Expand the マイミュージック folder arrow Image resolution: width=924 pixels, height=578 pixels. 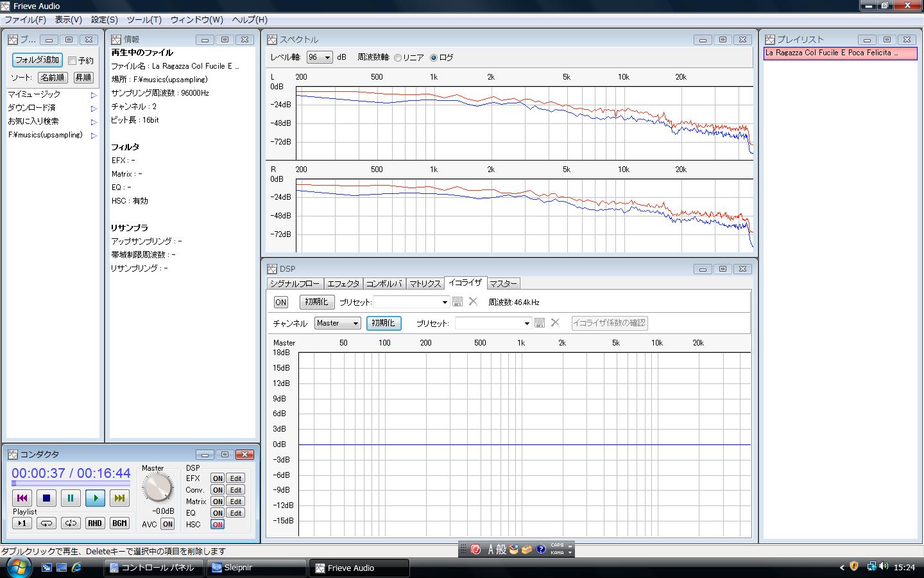coord(94,95)
